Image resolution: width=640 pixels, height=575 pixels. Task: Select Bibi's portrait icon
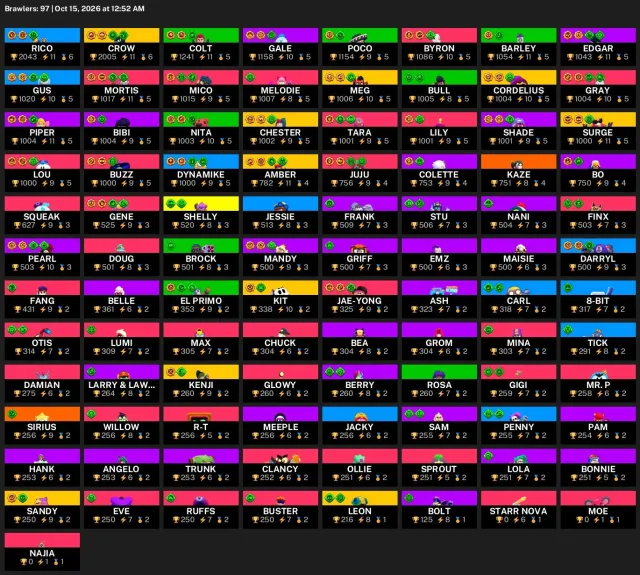122,122
